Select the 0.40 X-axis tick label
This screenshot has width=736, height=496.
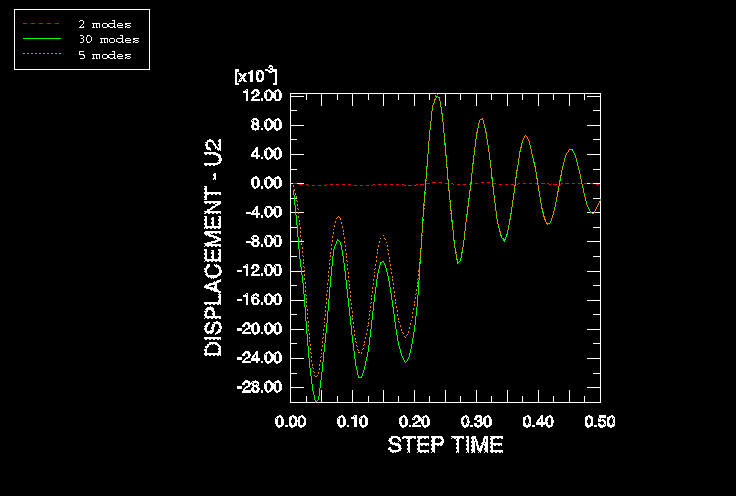click(538, 422)
